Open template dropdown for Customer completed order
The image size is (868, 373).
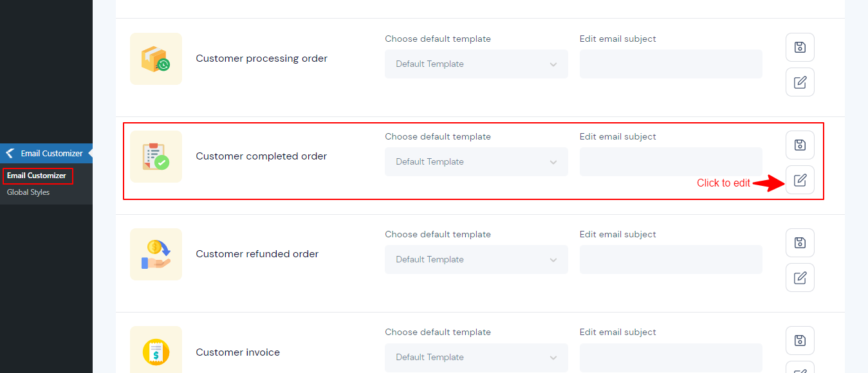pos(476,161)
